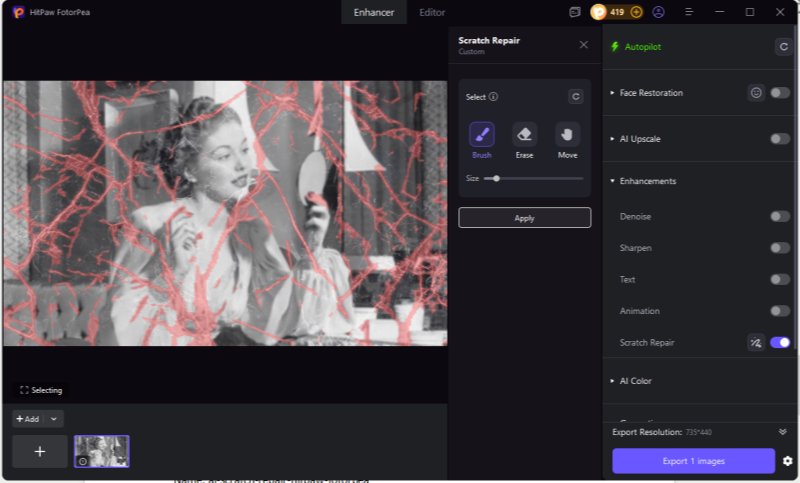The height and width of the screenshot is (483, 800).
Task: Switch to the Enhancer tab
Action: pos(373,12)
